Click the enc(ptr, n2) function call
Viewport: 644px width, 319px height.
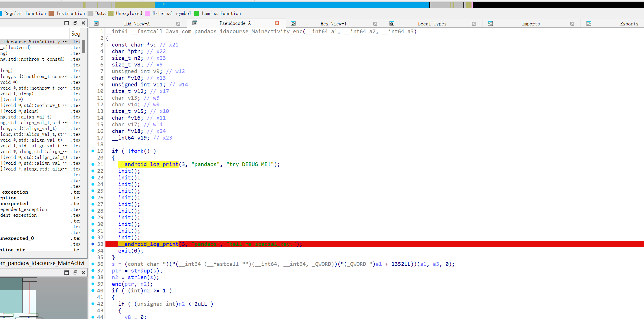tap(116, 284)
